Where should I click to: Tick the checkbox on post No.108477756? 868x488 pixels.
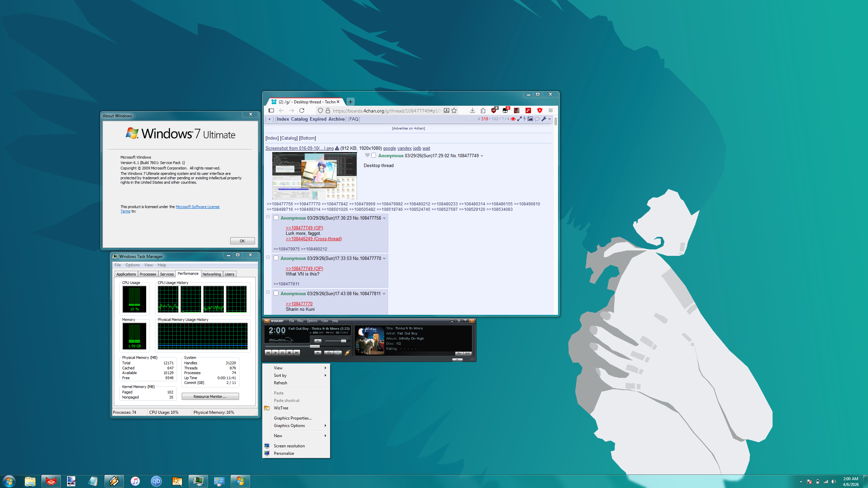276,218
